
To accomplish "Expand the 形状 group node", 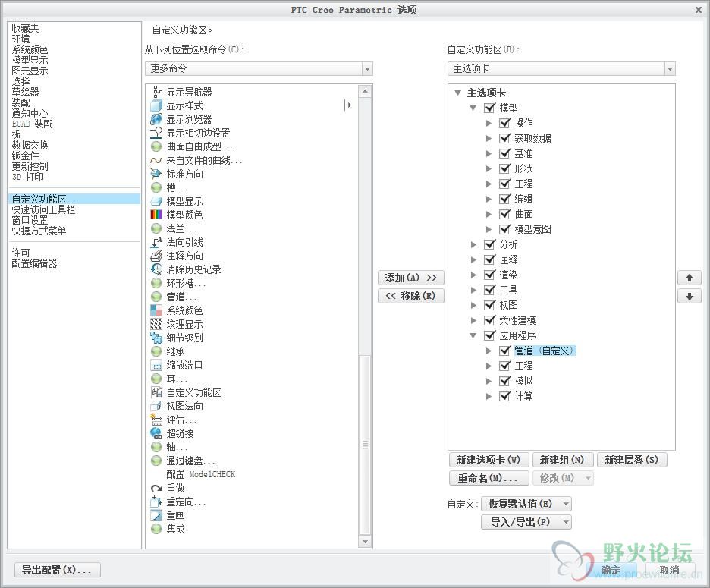I will tap(489, 168).
